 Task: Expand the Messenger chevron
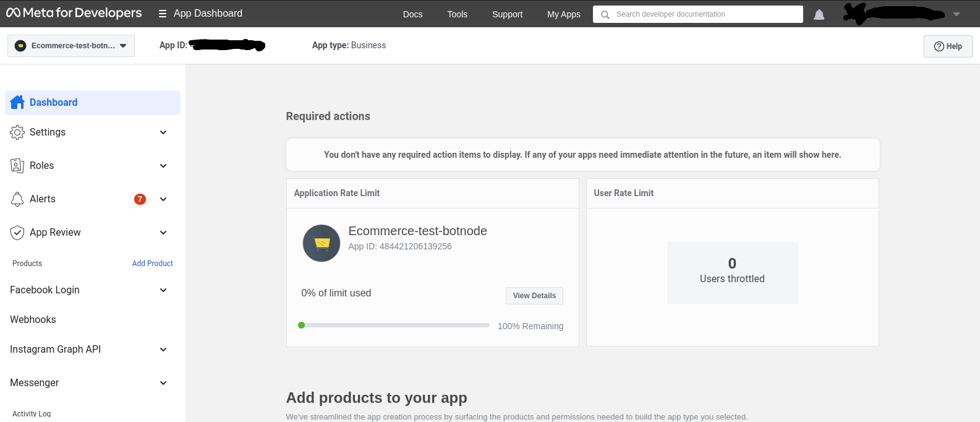coord(163,382)
